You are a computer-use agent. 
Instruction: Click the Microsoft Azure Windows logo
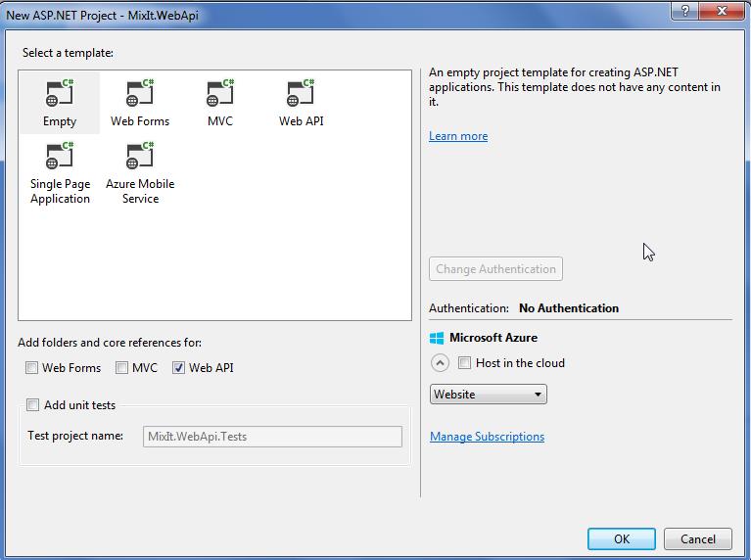click(437, 338)
